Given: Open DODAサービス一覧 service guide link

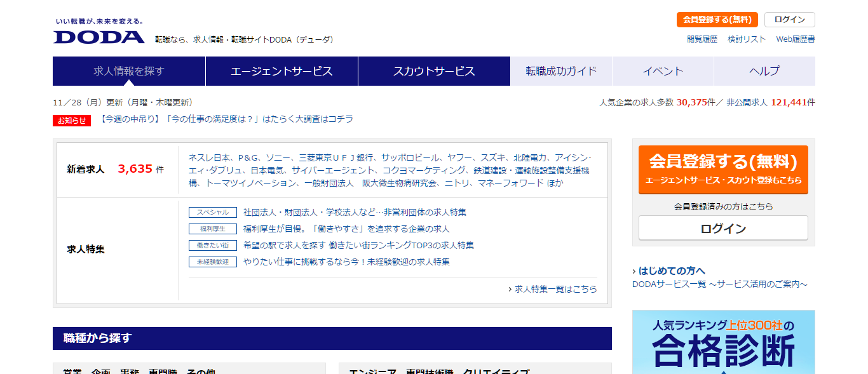Looking at the screenshot, I should [720, 284].
